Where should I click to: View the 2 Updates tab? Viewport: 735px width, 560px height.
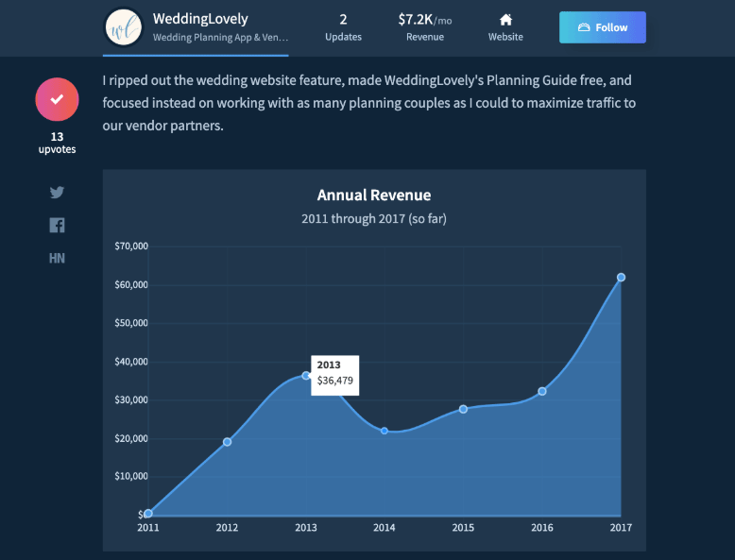[x=343, y=27]
